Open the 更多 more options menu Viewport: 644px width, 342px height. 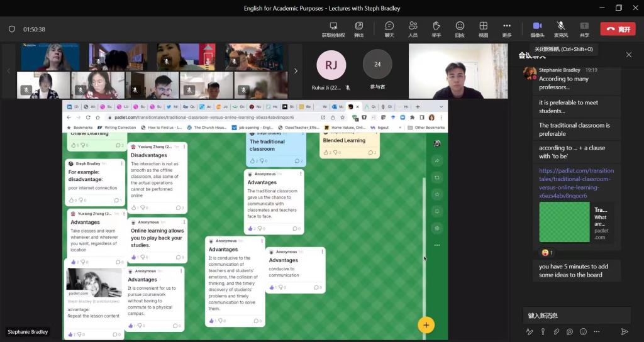pos(507,28)
